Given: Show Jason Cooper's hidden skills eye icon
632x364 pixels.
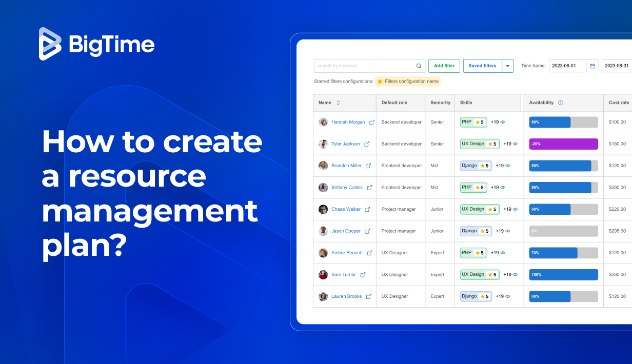Looking at the screenshot, I should [x=508, y=231].
